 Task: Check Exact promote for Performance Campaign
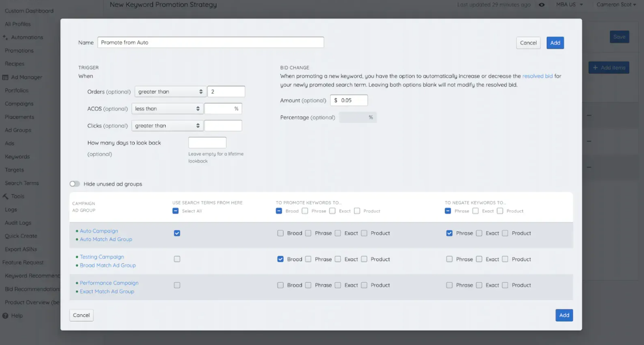pos(337,285)
